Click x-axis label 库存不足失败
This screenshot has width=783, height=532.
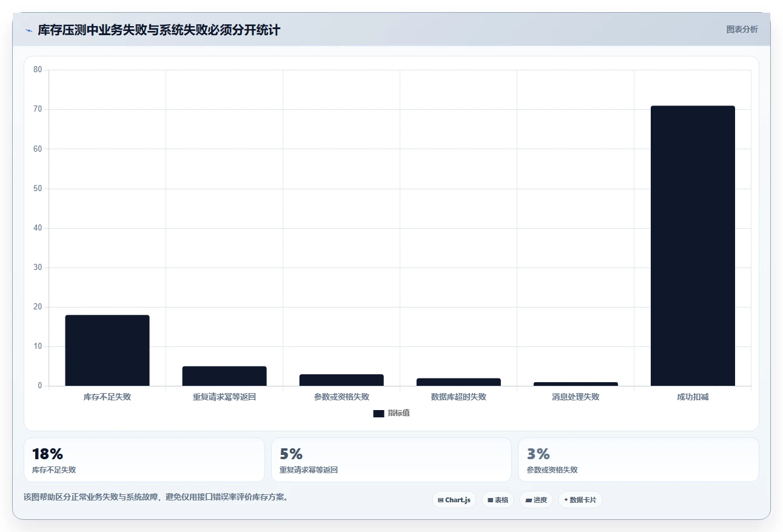point(107,397)
